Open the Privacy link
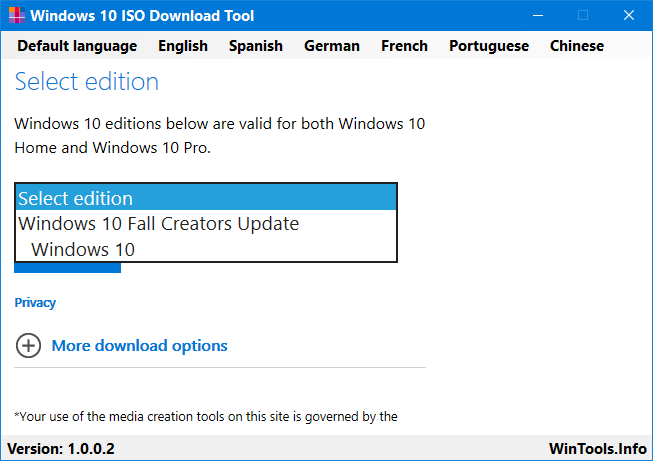This screenshot has height=461, width=653. tap(35, 303)
